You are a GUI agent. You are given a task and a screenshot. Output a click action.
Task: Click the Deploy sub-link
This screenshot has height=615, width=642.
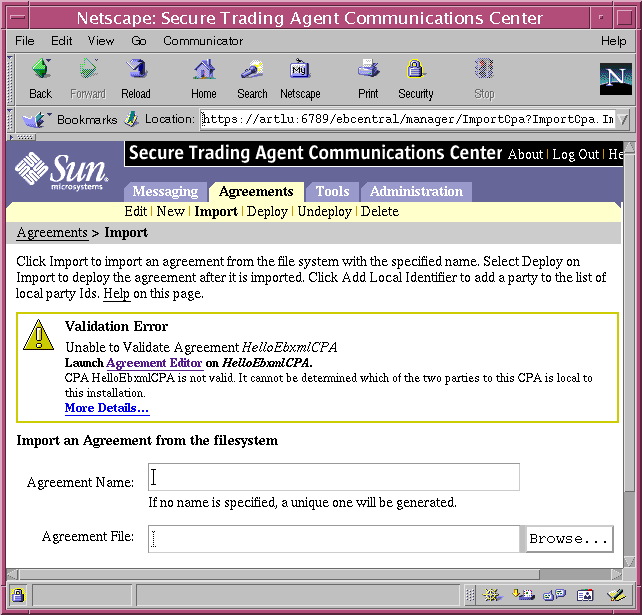pyautogui.click(x=267, y=211)
